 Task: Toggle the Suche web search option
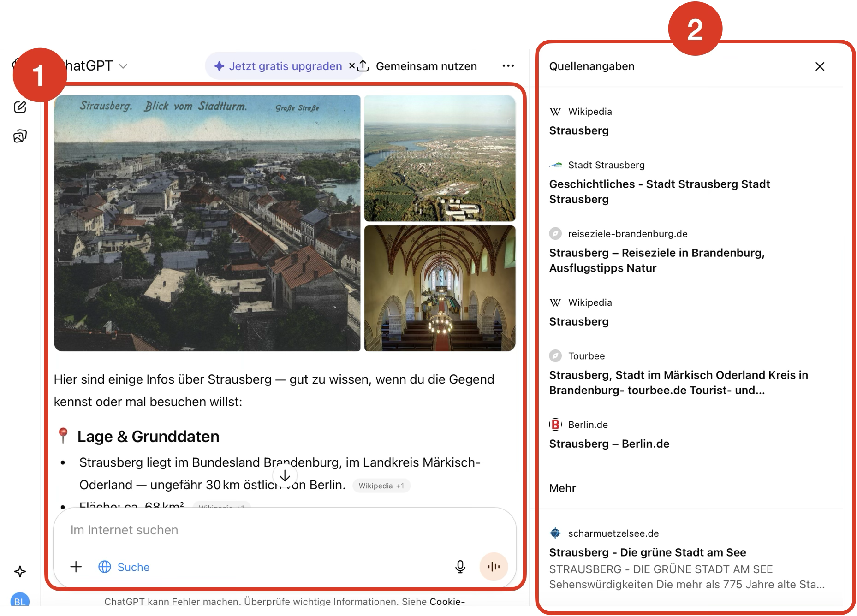pos(125,567)
